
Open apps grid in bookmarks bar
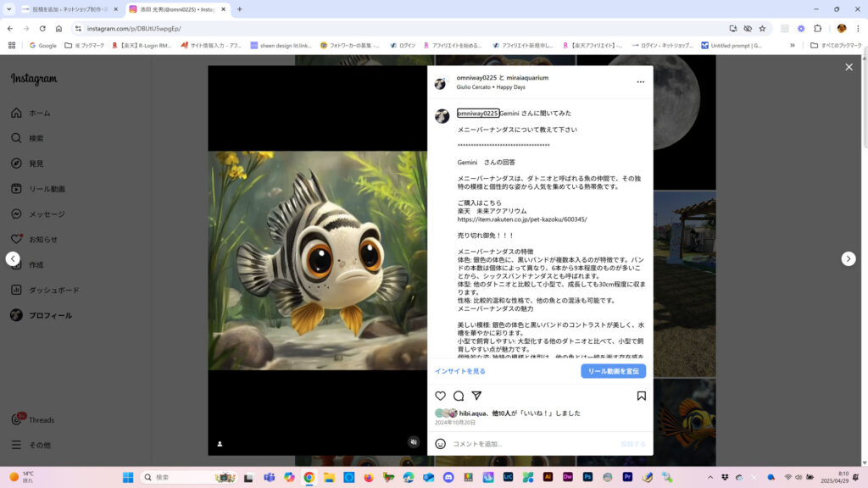tap(12, 46)
